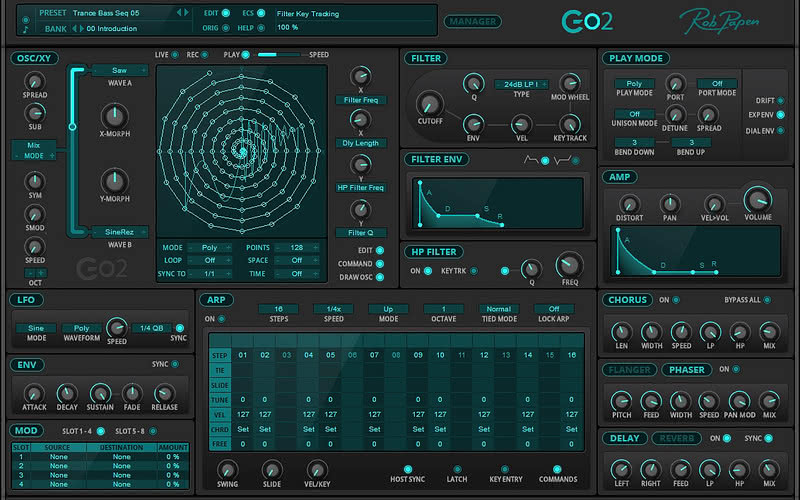Click the Y-MORPH knob

(x=115, y=181)
